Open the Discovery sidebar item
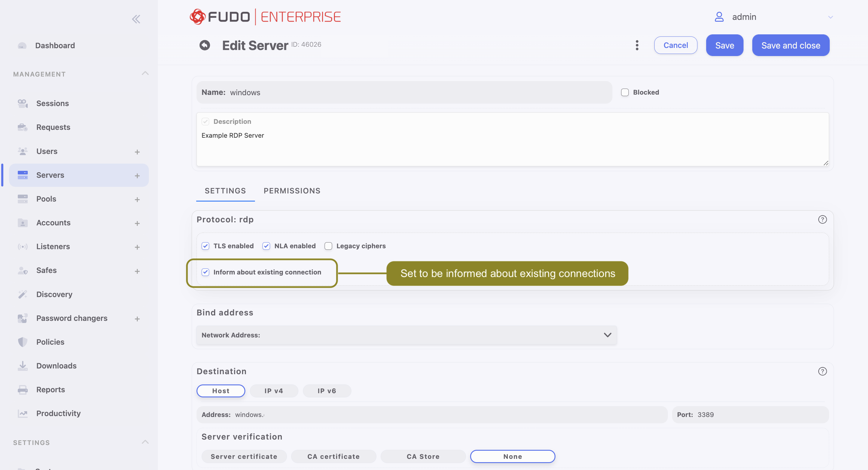Screen dimensions: 868x470 [54, 294]
